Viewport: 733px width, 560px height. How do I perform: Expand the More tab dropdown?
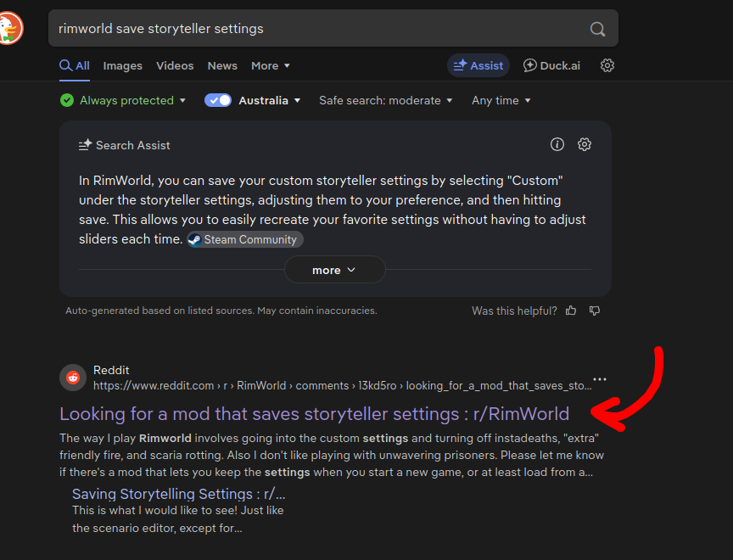(x=271, y=66)
